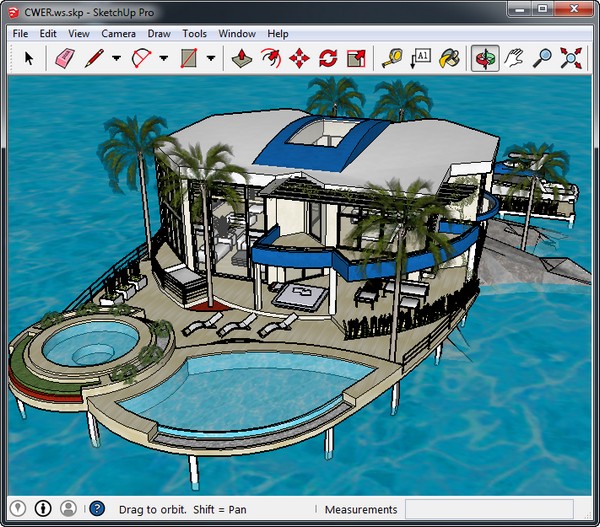Toggle the geo-location status icon
Screen dimensions: 600x527
coord(17,509)
